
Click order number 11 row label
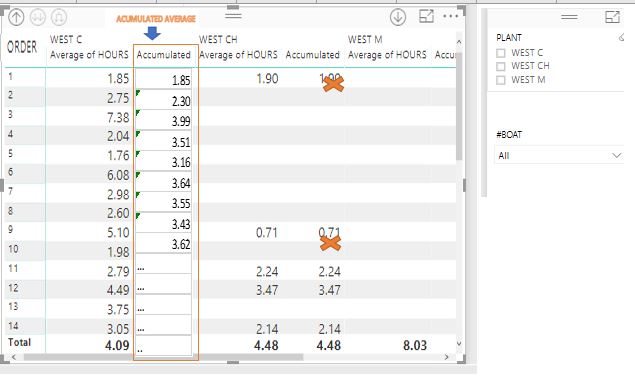pyautogui.click(x=13, y=268)
